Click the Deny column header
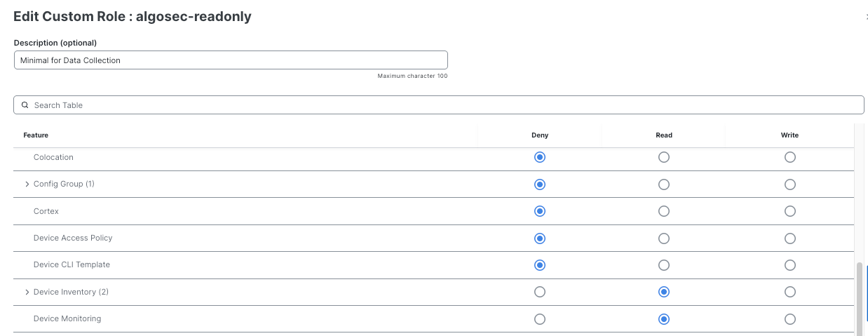This screenshot has height=336, width=868. [x=539, y=135]
